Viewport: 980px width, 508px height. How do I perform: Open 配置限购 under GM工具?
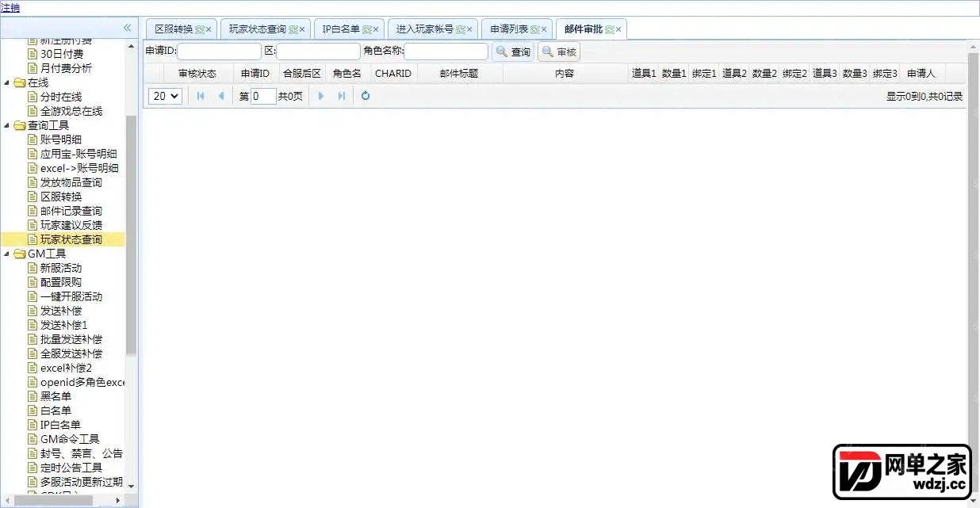(61, 282)
